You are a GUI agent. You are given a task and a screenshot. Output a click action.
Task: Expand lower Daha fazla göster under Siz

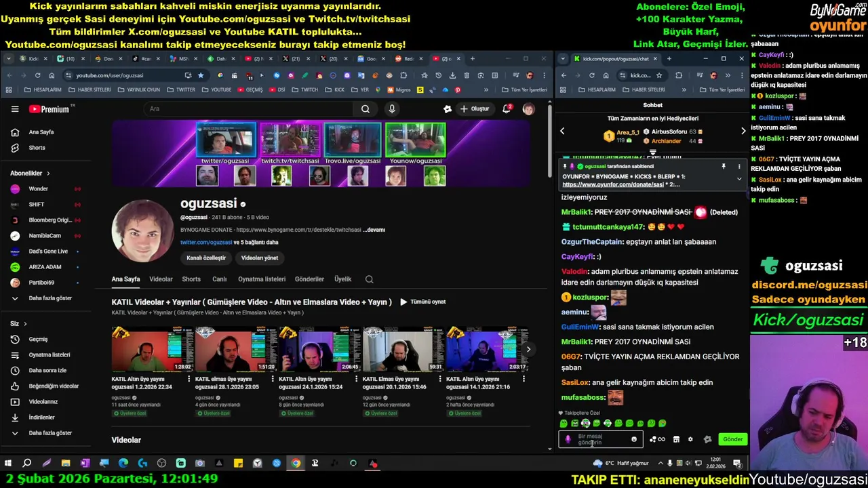45,433
